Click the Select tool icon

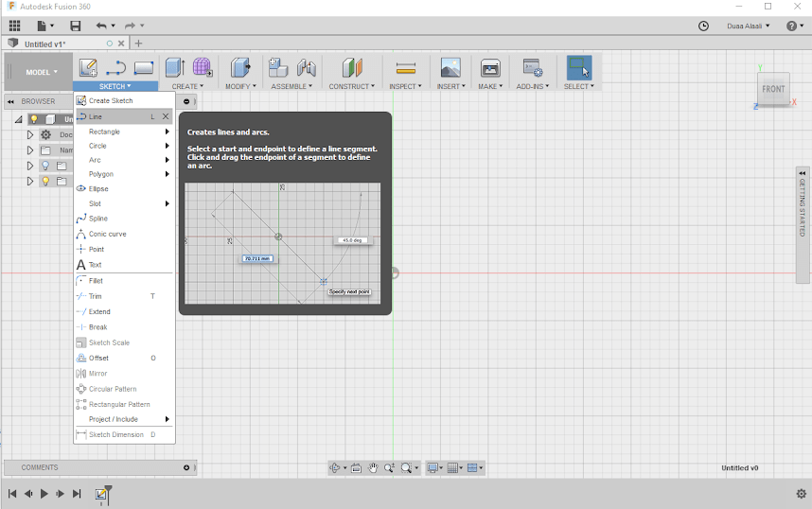pos(578,68)
